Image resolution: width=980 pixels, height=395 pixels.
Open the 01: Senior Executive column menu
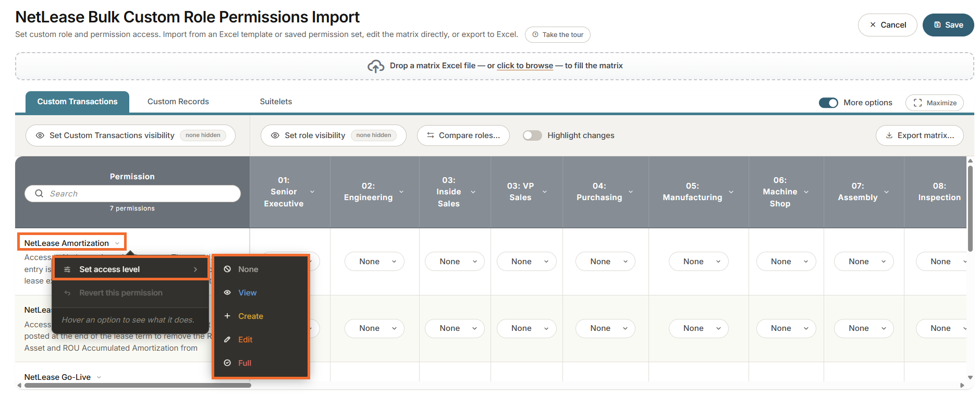click(312, 192)
